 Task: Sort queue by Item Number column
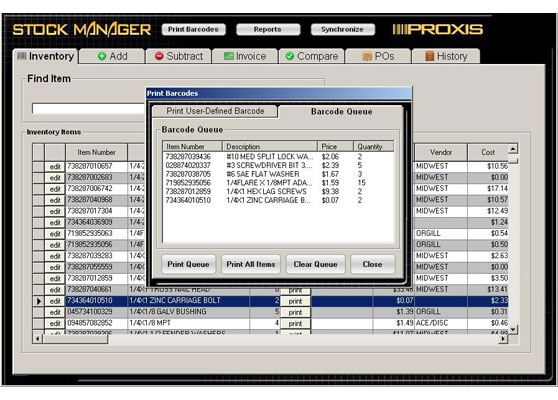[x=193, y=147]
